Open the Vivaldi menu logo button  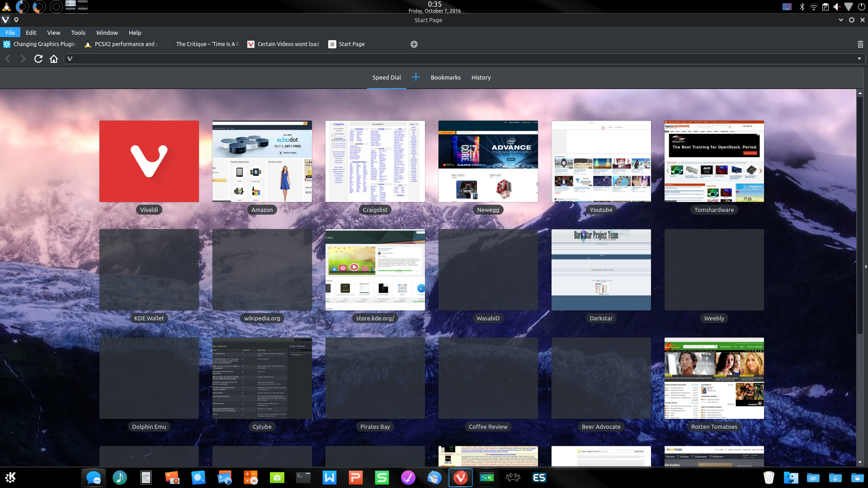point(5,20)
